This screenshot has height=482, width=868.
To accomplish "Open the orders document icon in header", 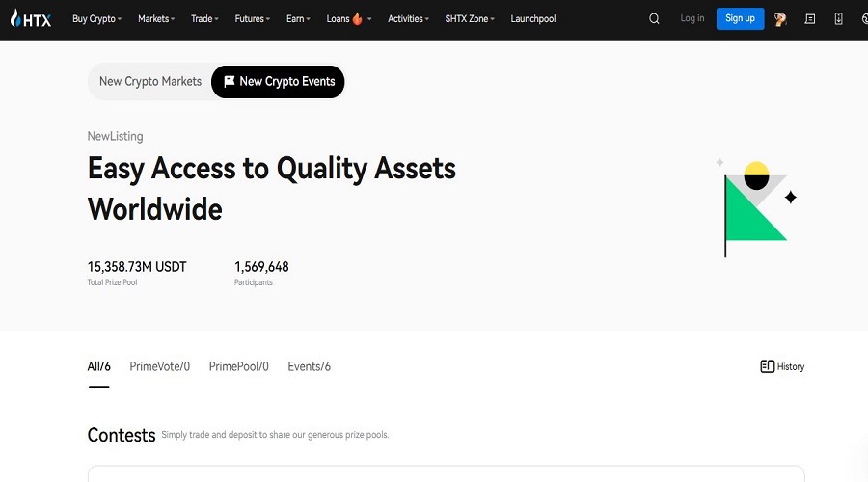I will point(810,18).
